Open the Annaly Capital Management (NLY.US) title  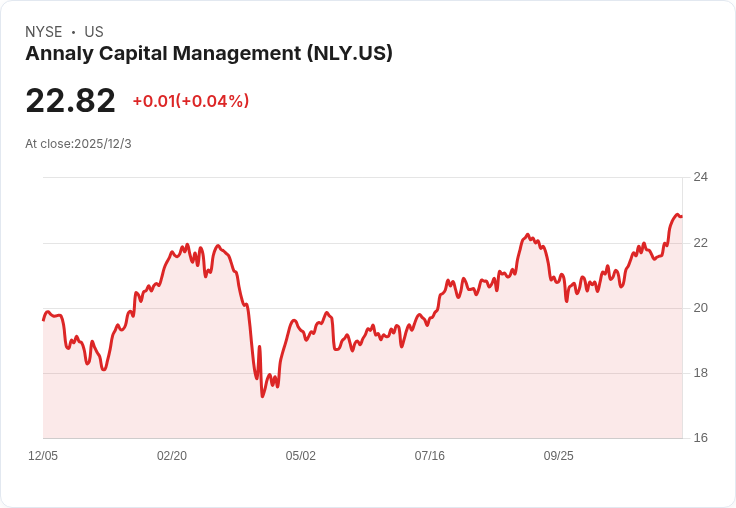[x=209, y=54]
